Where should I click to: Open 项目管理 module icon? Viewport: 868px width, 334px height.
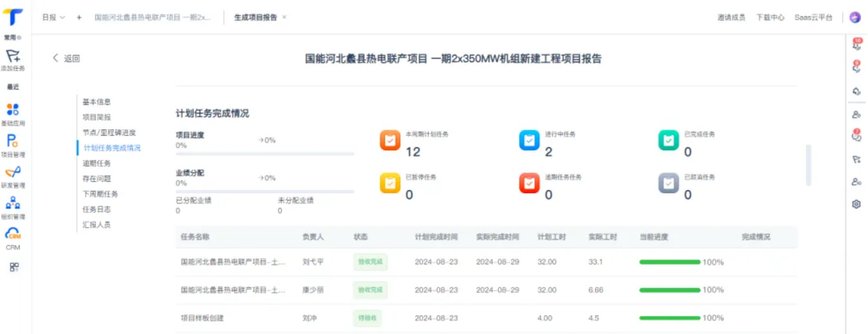point(13,141)
